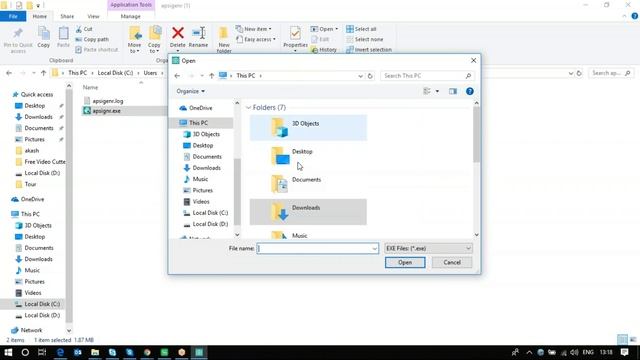Click History in the ribbon
The image size is (640, 360).
tap(324, 49)
